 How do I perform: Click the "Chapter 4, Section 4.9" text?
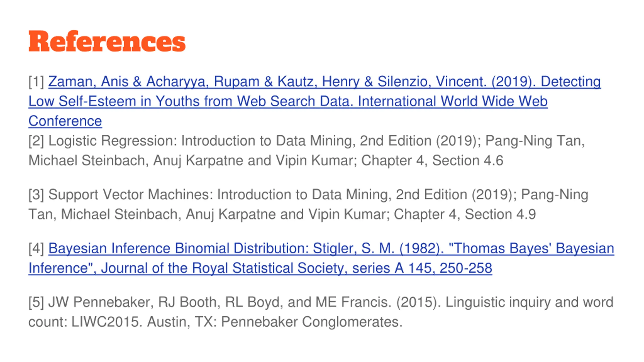pyautogui.click(x=465, y=214)
